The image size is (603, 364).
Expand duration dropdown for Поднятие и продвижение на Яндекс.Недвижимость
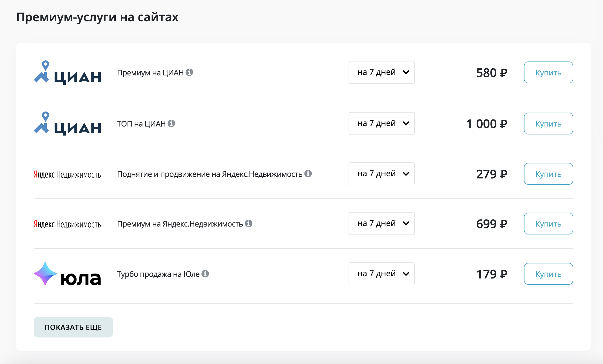point(382,174)
